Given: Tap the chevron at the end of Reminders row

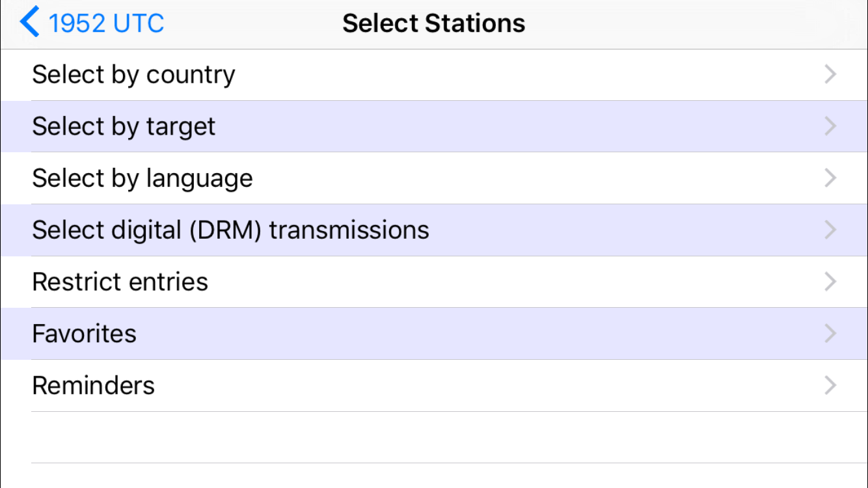Looking at the screenshot, I should (830, 385).
